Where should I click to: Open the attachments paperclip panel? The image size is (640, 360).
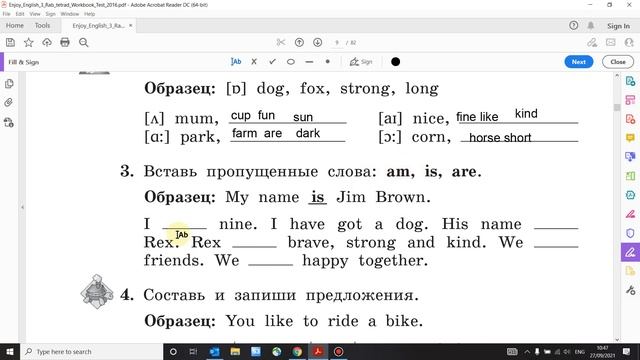pyautogui.click(x=9, y=102)
